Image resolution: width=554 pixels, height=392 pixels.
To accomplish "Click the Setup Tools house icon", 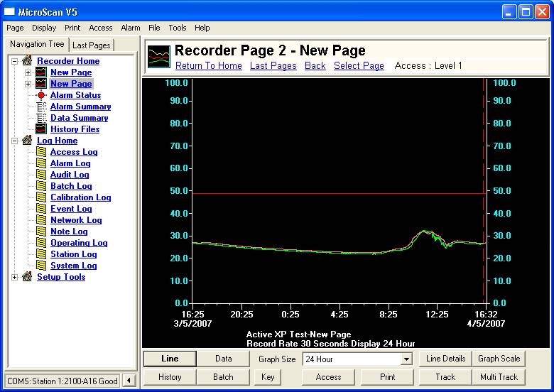I will pyautogui.click(x=27, y=277).
